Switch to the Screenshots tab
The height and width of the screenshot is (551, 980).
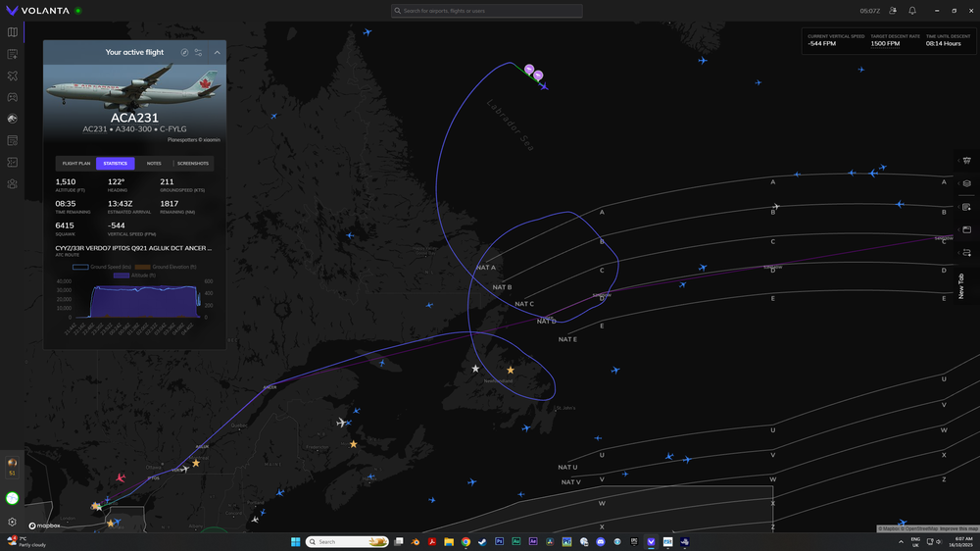[193, 163]
